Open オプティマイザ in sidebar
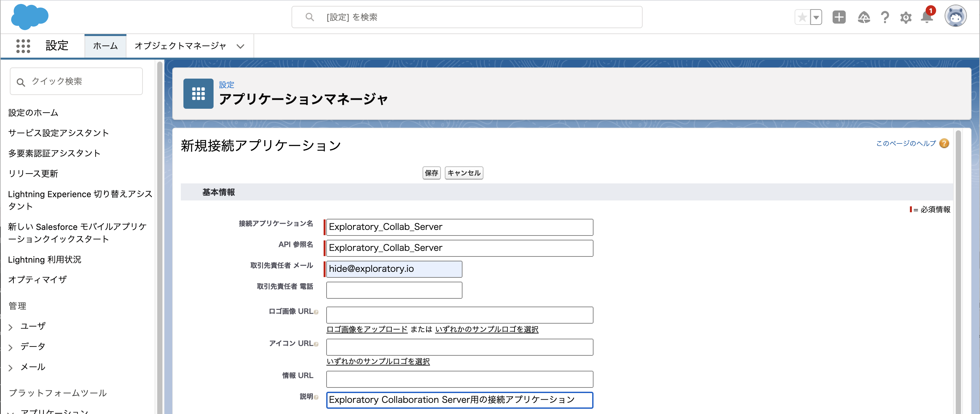The height and width of the screenshot is (414, 980). pyautogui.click(x=37, y=280)
